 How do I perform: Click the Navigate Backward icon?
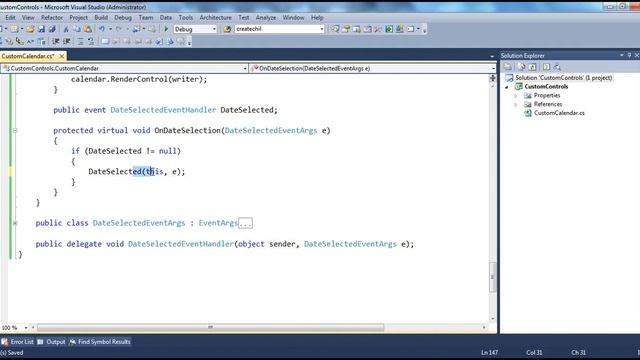(x=136, y=29)
